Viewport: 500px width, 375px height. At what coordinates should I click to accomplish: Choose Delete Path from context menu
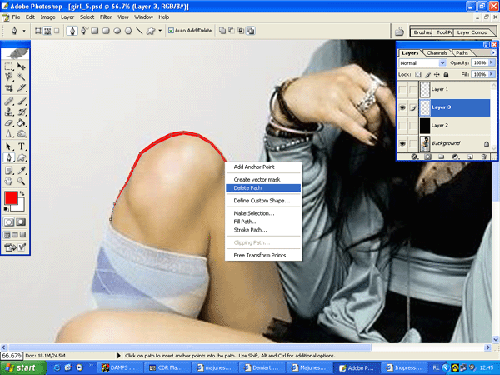(263, 188)
